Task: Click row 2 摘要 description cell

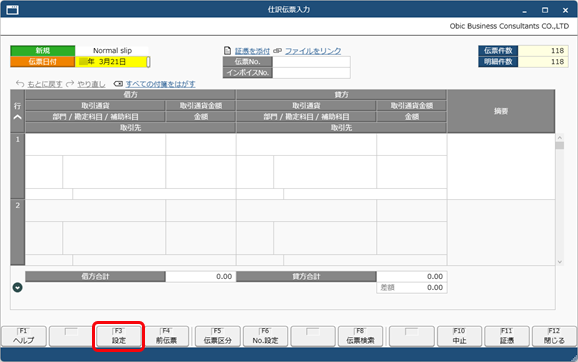Action: tap(501, 233)
